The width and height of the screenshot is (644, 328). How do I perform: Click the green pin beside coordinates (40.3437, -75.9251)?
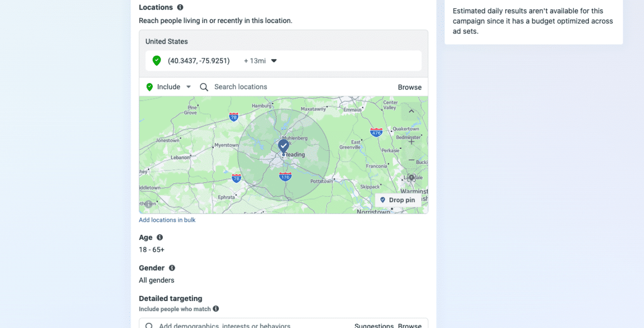click(x=157, y=61)
